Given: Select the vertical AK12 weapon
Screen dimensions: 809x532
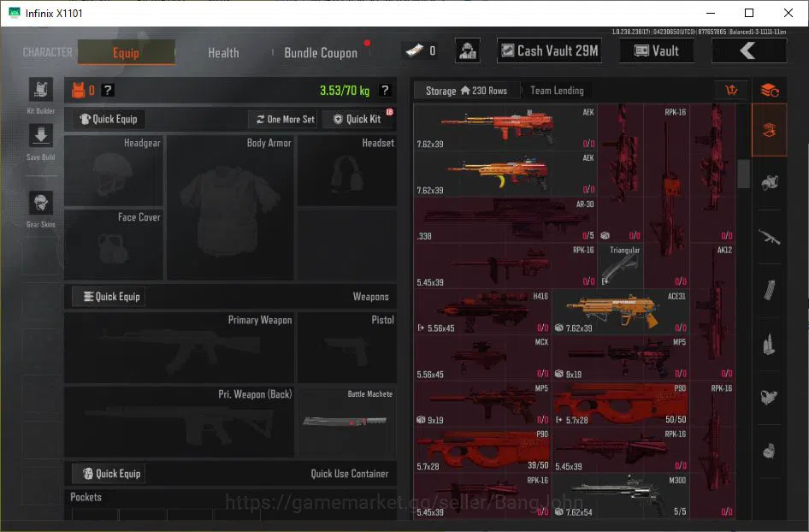Looking at the screenshot, I should click(x=712, y=311).
